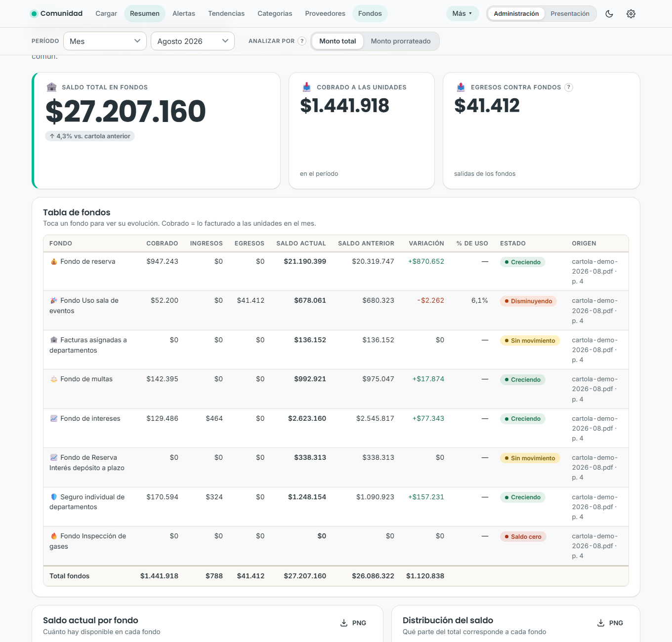The height and width of the screenshot is (642, 672).
Task: Open the Cargar tab
Action: click(x=106, y=14)
